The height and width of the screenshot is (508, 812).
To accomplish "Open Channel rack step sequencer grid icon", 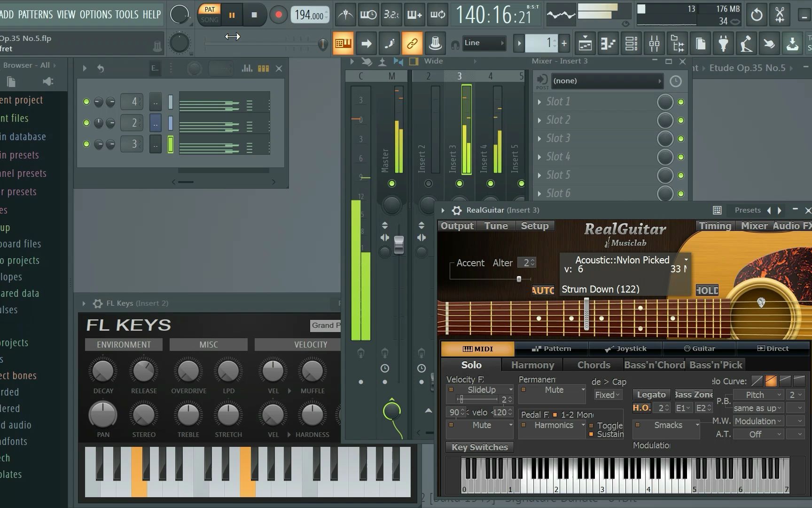I will coord(263,68).
